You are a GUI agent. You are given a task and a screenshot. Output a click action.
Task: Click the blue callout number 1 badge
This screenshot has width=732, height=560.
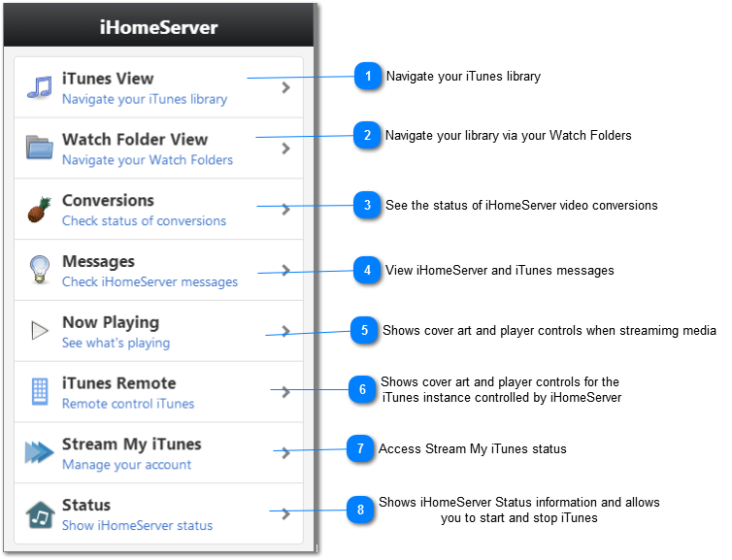[x=368, y=77]
